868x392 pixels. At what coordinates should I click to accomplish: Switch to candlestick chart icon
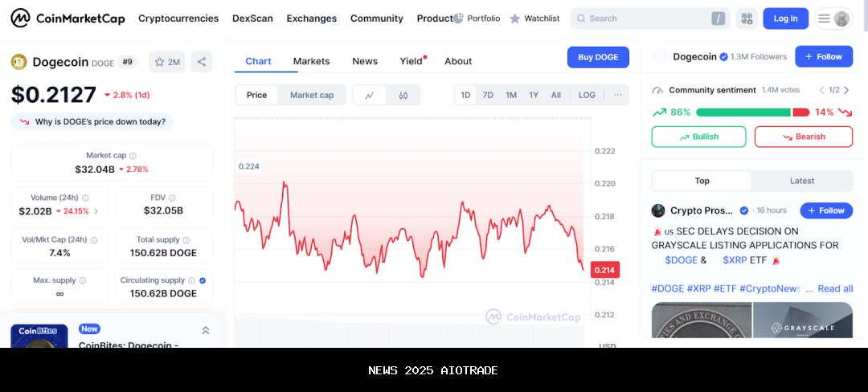tap(403, 95)
